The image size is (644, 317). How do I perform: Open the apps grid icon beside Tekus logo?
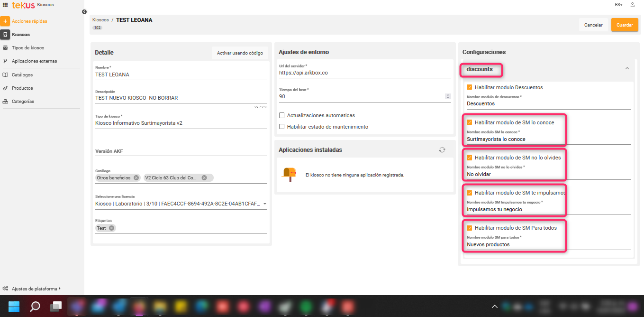coord(5,5)
